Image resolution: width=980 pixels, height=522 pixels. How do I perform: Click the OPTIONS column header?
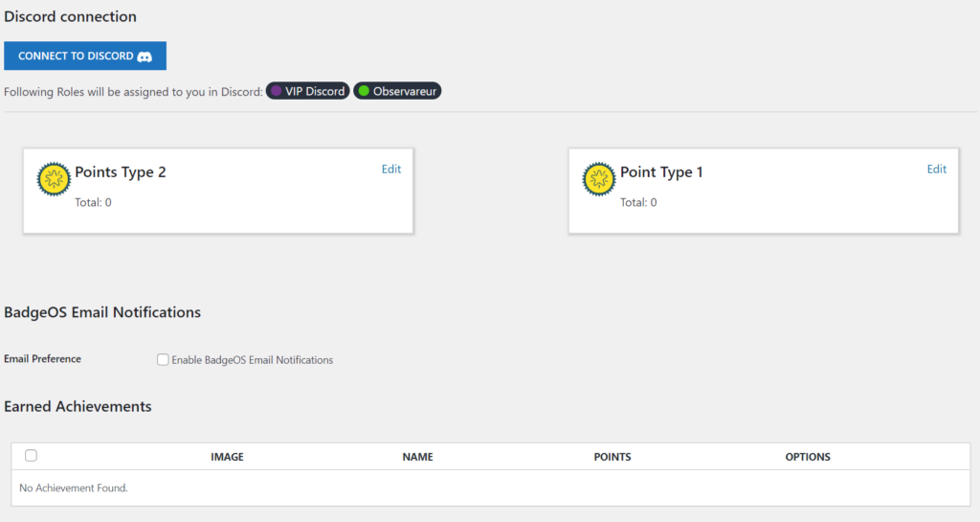pyautogui.click(x=808, y=457)
